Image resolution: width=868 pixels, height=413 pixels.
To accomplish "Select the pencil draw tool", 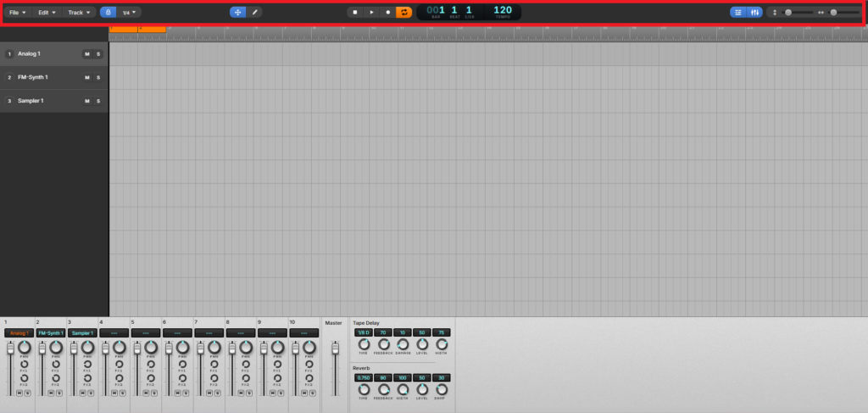I will [255, 13].
